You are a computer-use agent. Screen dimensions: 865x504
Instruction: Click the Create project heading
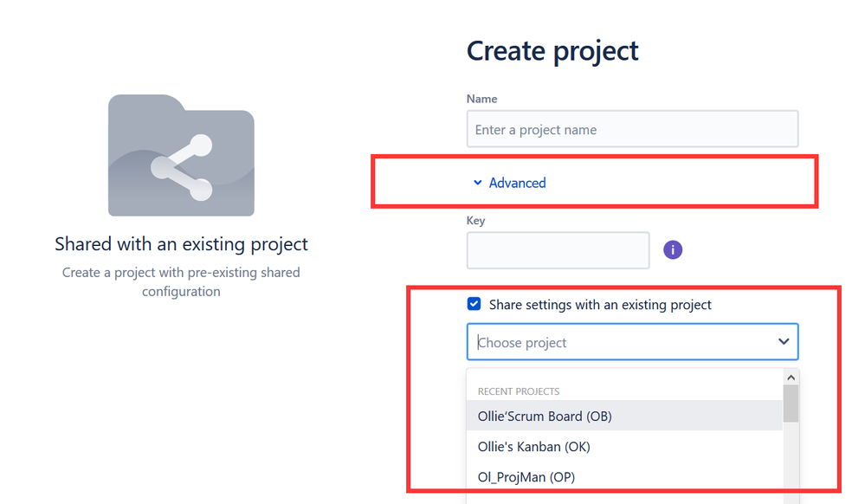click(x=552, y=51)
